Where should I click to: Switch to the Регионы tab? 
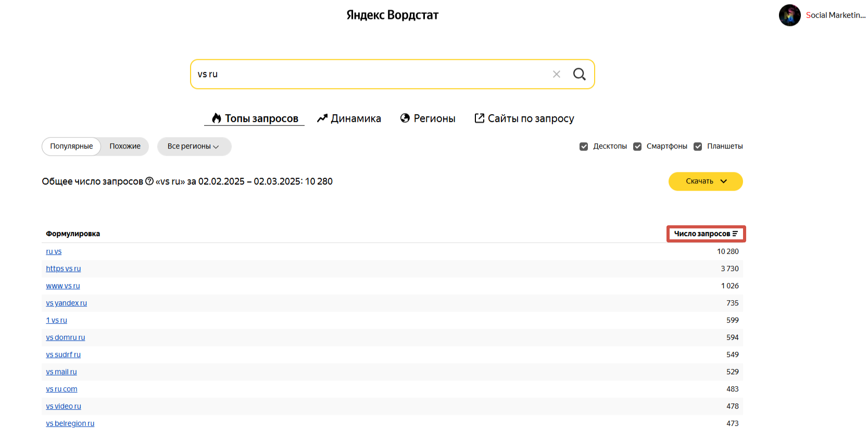pyautogui.click(x=427, y=118)
